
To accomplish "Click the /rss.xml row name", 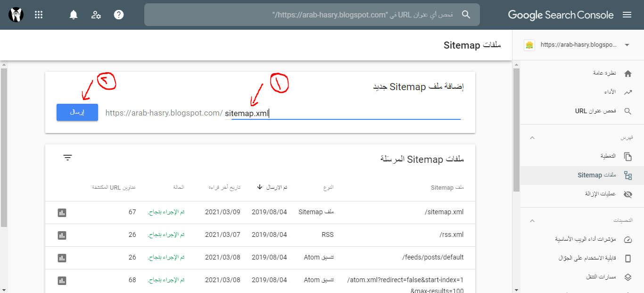I will (452, 235).
